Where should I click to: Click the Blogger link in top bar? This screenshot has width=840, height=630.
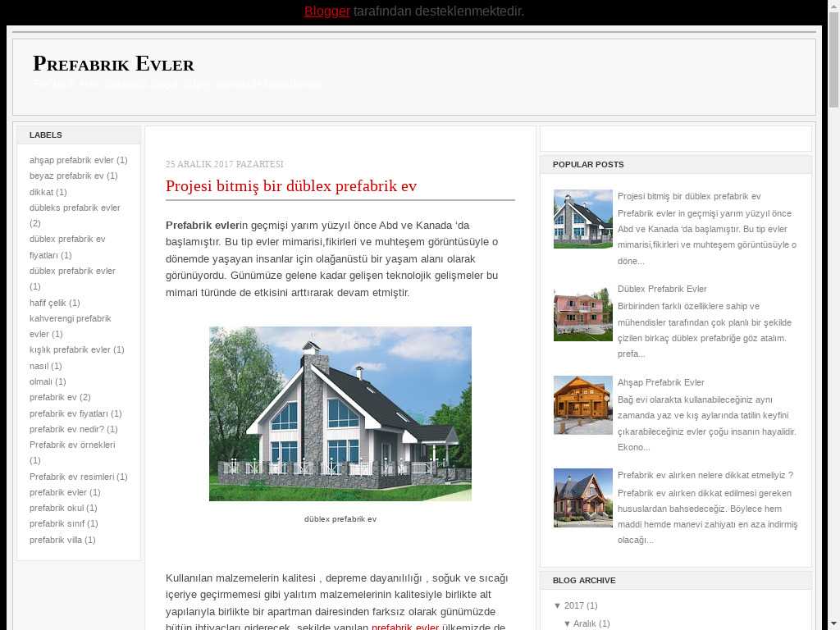[x=326, y=11]
